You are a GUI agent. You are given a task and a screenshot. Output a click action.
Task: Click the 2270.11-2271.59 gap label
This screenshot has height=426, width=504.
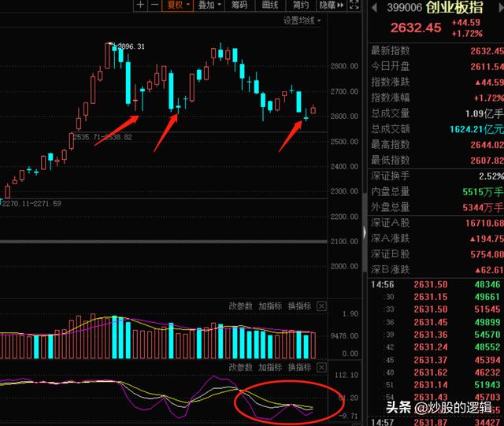click(x=31, y=203)
